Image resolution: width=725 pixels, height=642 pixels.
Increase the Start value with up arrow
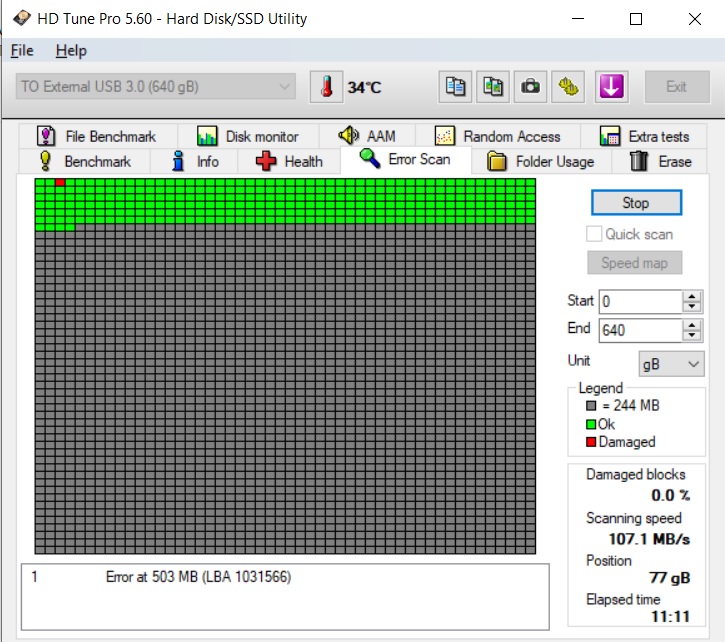692,296
